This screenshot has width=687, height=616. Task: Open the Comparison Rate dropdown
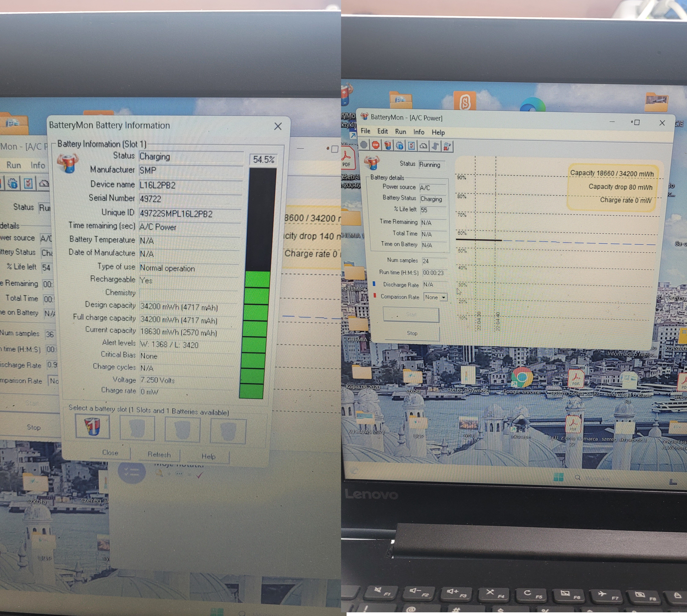pos(443,297)
